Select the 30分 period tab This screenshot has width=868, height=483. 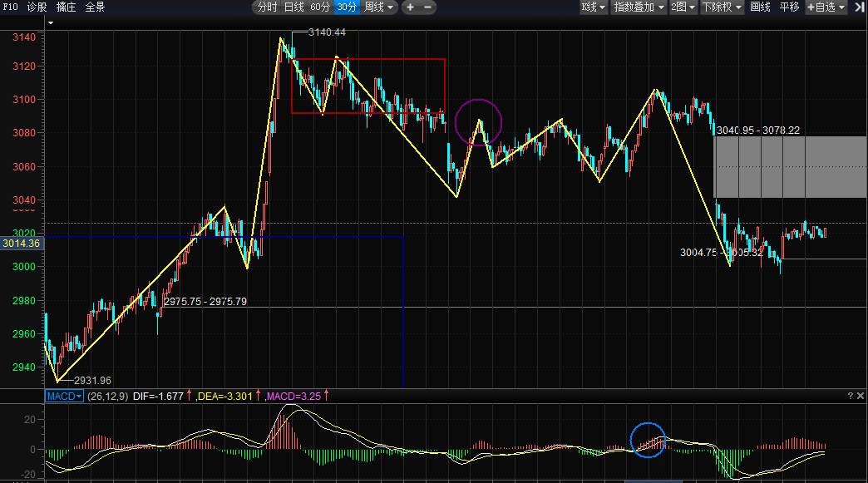(347, 7)
